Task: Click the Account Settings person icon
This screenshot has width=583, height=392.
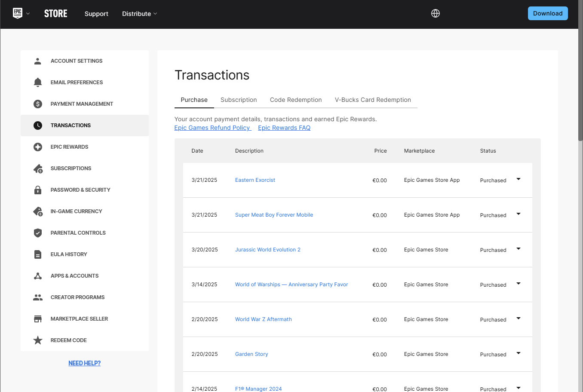Action: [x=38, y=61]
